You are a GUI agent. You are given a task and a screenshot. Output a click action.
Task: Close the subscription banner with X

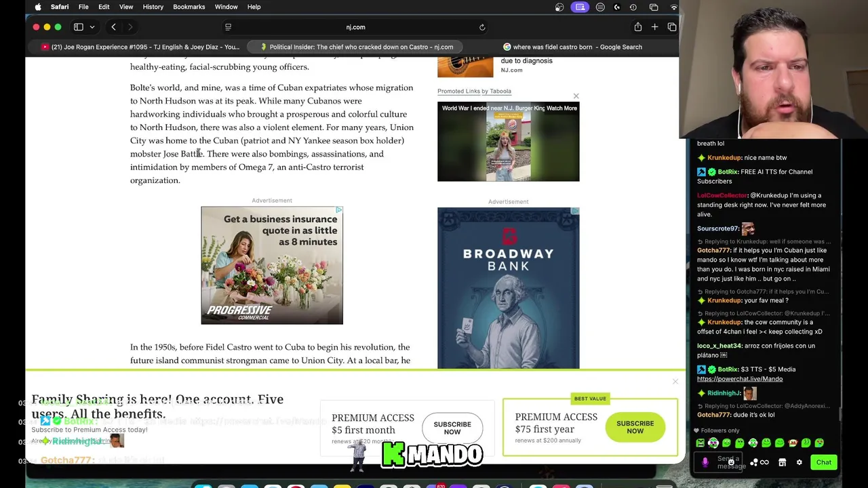coord(675,382)
